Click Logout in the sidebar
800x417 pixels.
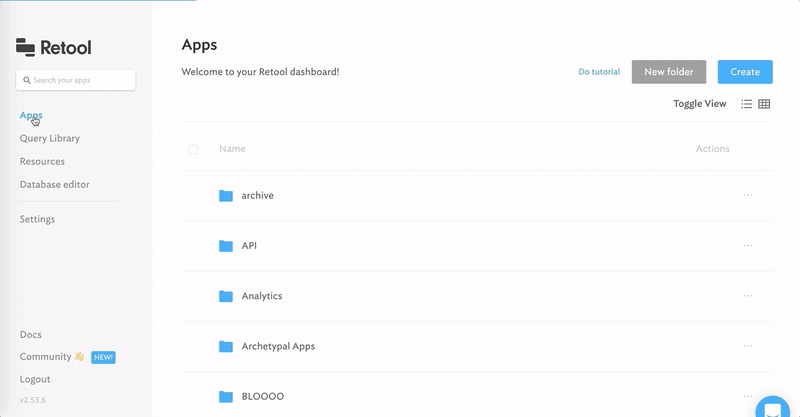tap(35, 379)
